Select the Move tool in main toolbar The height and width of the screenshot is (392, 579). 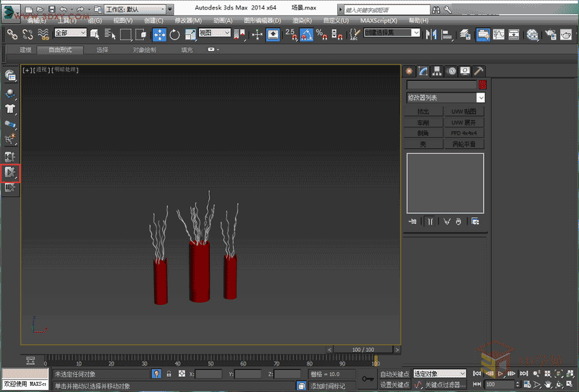(x=159, y=35)
